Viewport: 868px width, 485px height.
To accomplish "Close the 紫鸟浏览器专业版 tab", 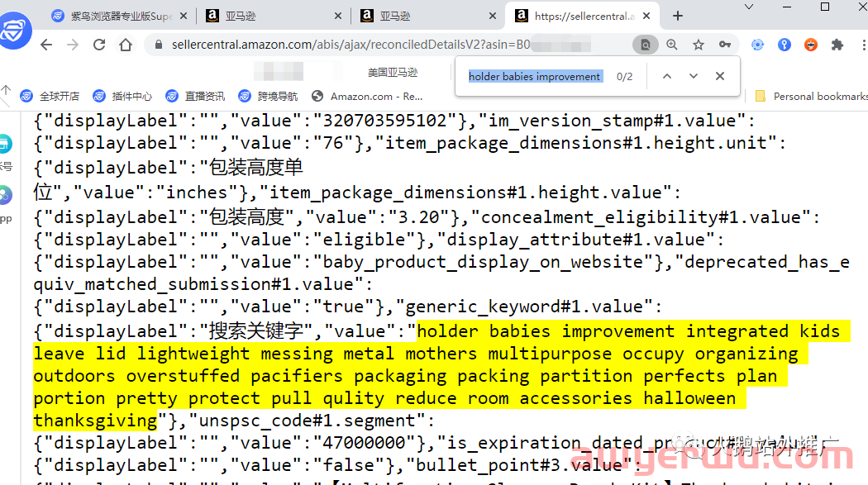I will point(184,16).
